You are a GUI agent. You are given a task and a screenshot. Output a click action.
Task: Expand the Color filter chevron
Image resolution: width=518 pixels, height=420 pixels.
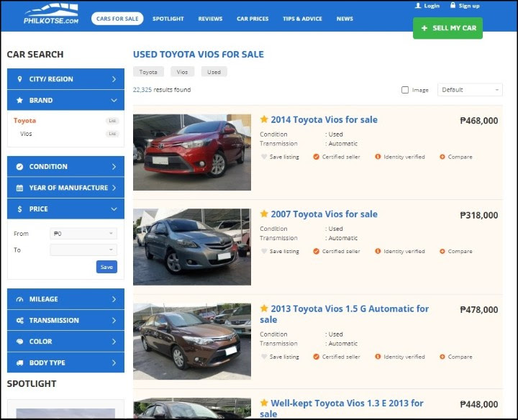[114, 342]
